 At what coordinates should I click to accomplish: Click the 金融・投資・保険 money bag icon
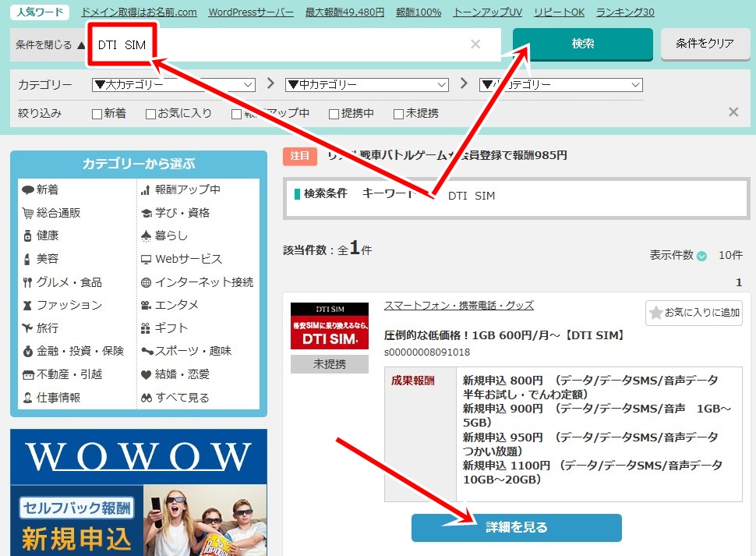click(x=27, y=351)
